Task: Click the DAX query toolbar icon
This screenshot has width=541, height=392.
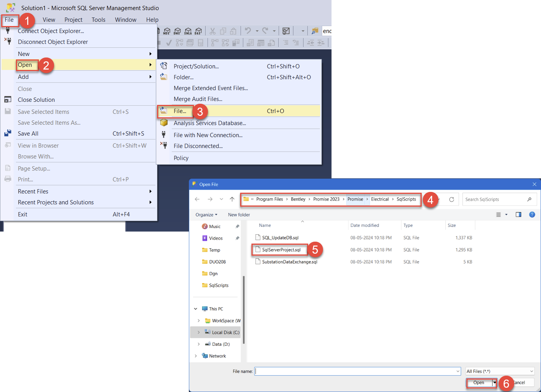Action: (198, 31)
